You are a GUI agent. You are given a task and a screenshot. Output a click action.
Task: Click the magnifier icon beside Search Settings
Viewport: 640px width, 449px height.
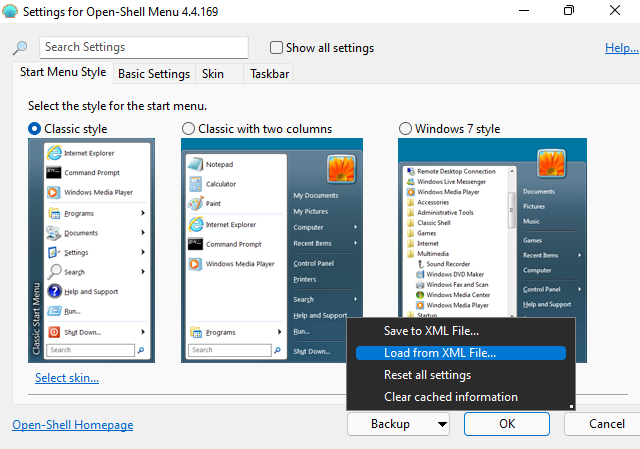tap(20, 47)
